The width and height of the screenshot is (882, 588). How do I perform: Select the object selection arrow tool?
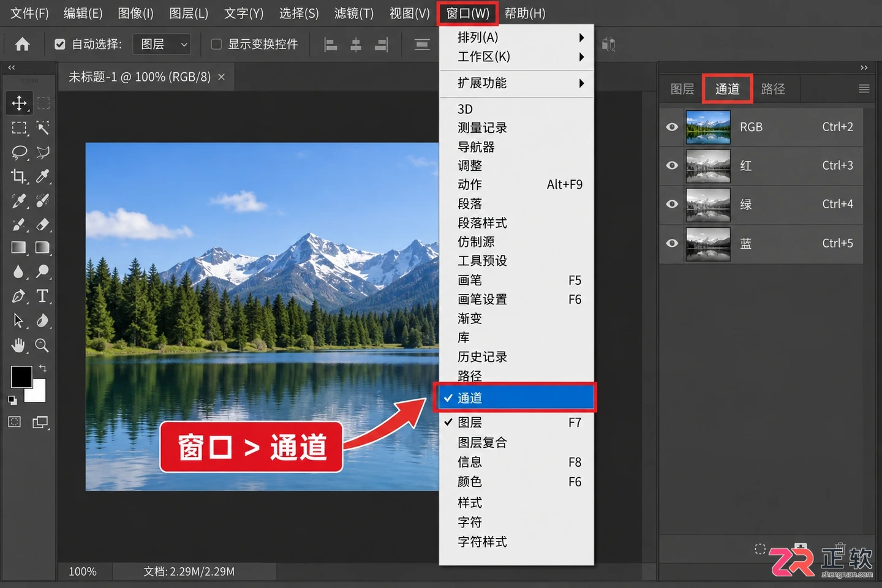click(x=43, y=127)
